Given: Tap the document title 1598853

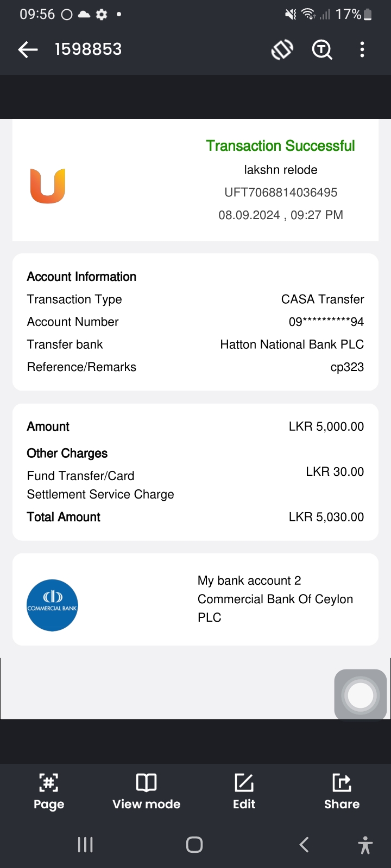Looking at the screenshot, I should [88, 49].
